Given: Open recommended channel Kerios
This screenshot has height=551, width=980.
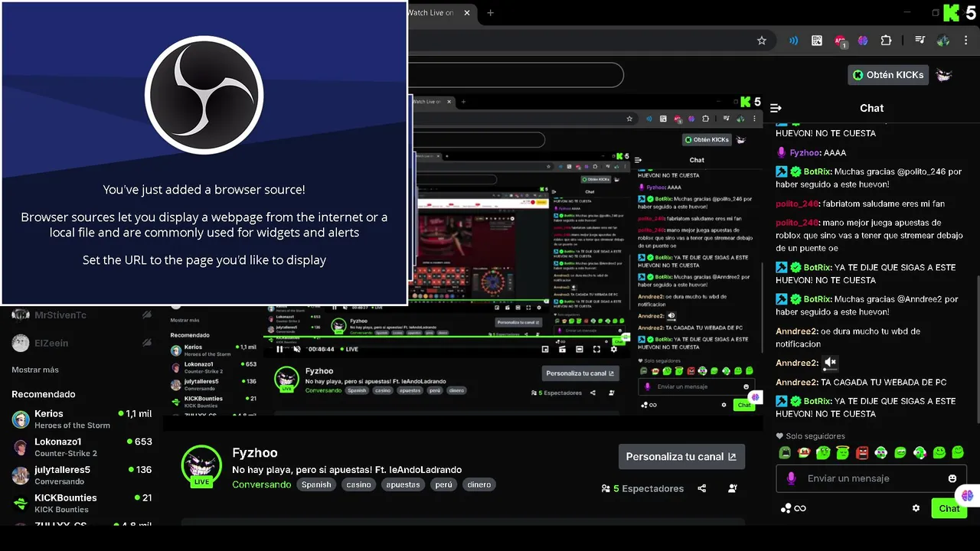Looking at the screenshot, I should click(81, 419).
